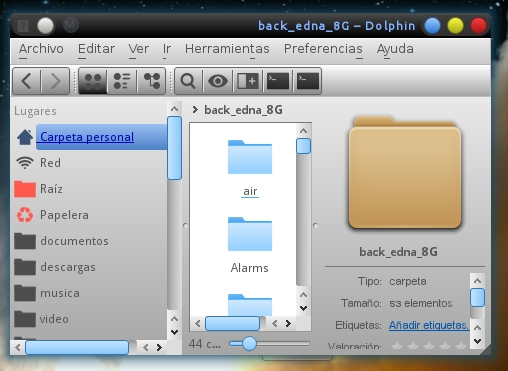This screenshot has width=508, height=371.
Task: Select the Alarms folder icon
Action: [250, 234]
